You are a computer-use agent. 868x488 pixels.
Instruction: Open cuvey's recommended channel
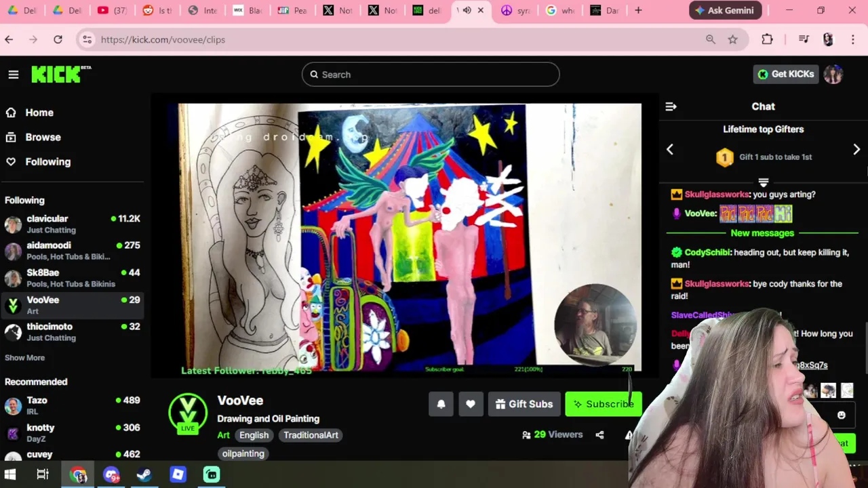72,455
